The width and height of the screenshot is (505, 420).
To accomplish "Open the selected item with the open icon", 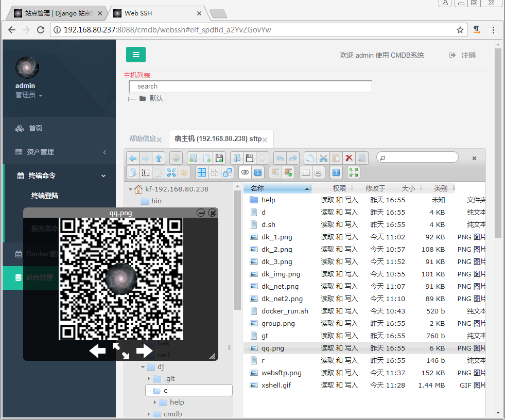I will pos(237,158).
